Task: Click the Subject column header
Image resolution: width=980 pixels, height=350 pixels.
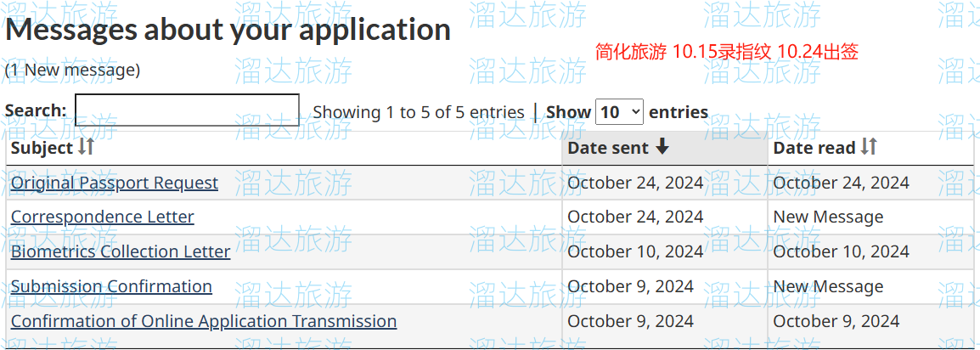Action: (x=284, y=148)
